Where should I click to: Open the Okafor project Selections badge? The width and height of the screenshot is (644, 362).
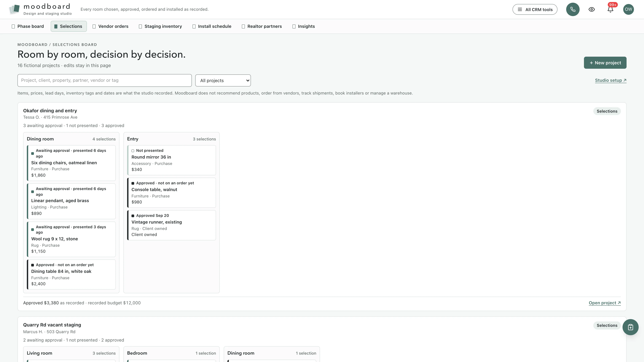click(607, 111)
